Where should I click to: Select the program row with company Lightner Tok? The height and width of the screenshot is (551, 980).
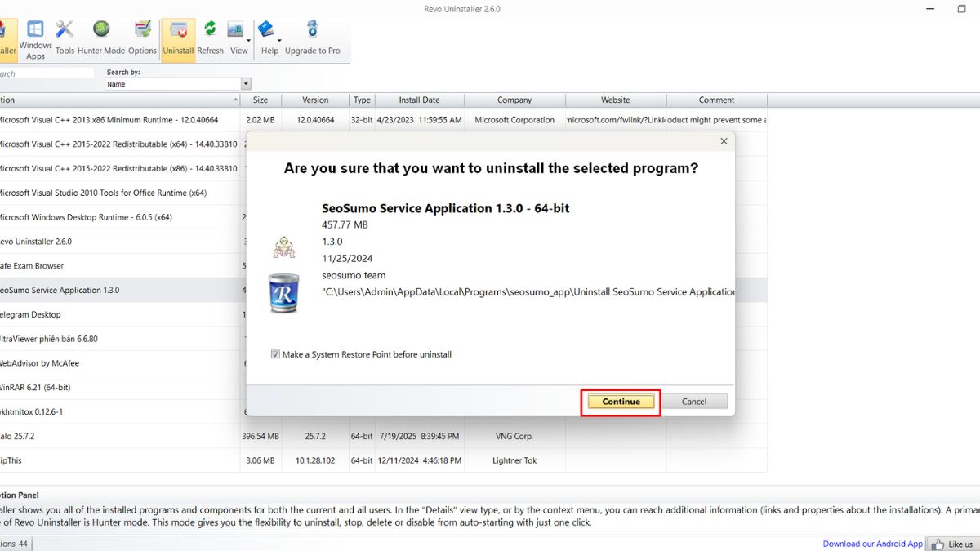pos(383,460)
